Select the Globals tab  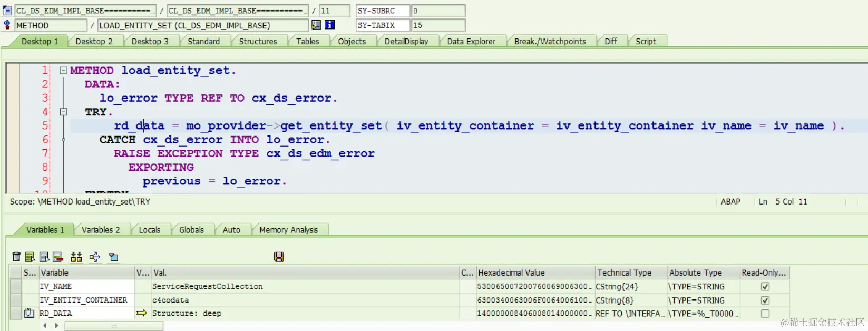point(191,230)
